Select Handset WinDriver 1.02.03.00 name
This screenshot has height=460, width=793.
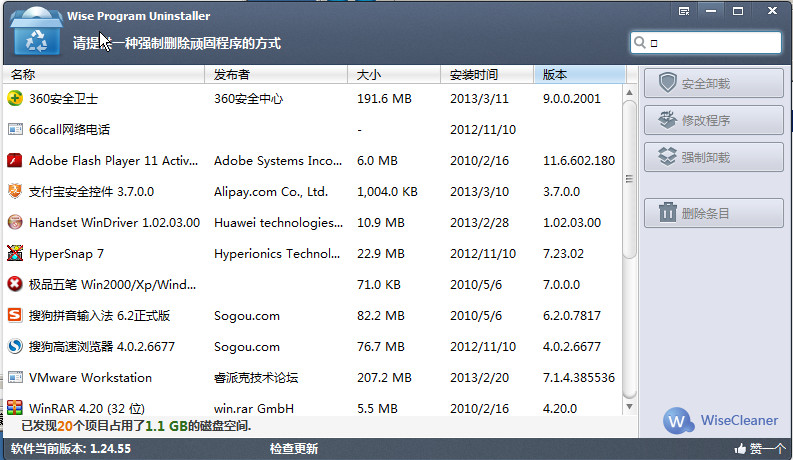coord(114,222)
